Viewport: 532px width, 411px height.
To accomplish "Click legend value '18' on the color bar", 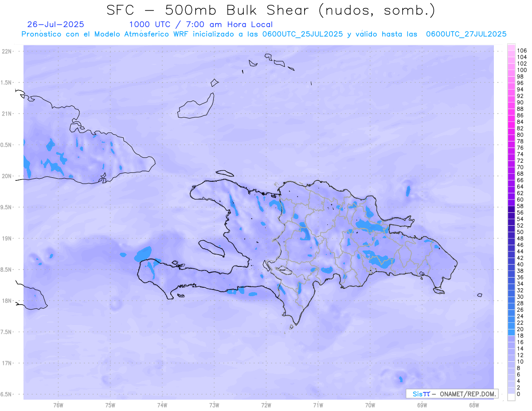I will (520, 336).
